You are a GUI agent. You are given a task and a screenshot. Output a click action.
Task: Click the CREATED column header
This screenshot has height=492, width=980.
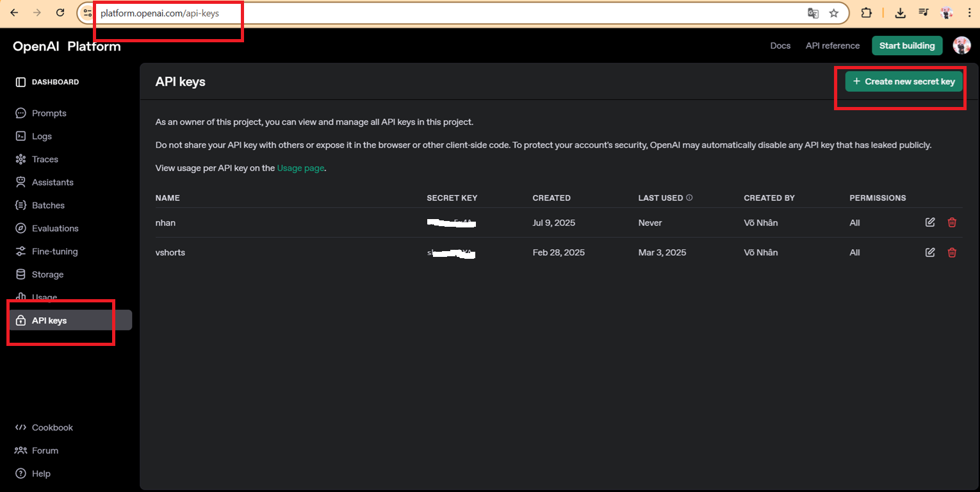[x=551, y=198]
